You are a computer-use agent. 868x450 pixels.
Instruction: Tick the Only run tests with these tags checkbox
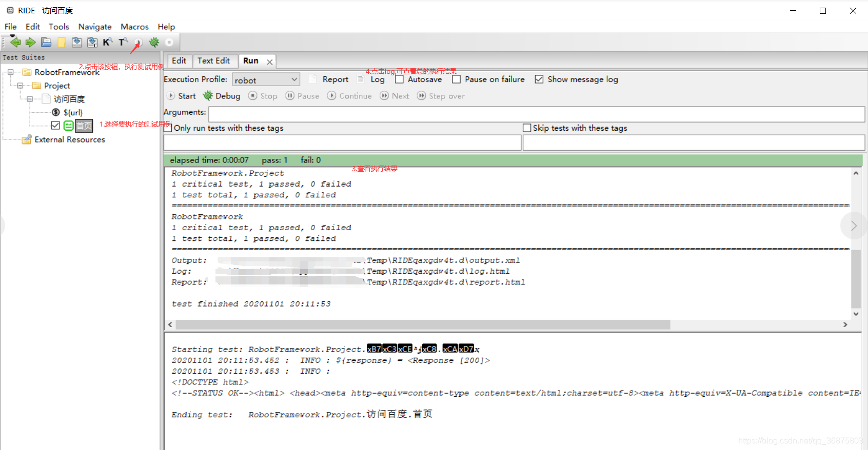point(168,128)
